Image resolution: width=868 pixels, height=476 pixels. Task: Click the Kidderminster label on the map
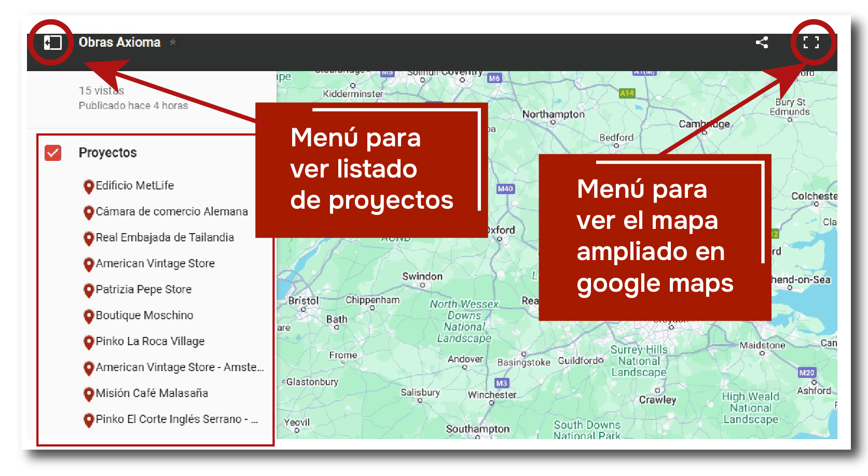click(x=353, y=94)
